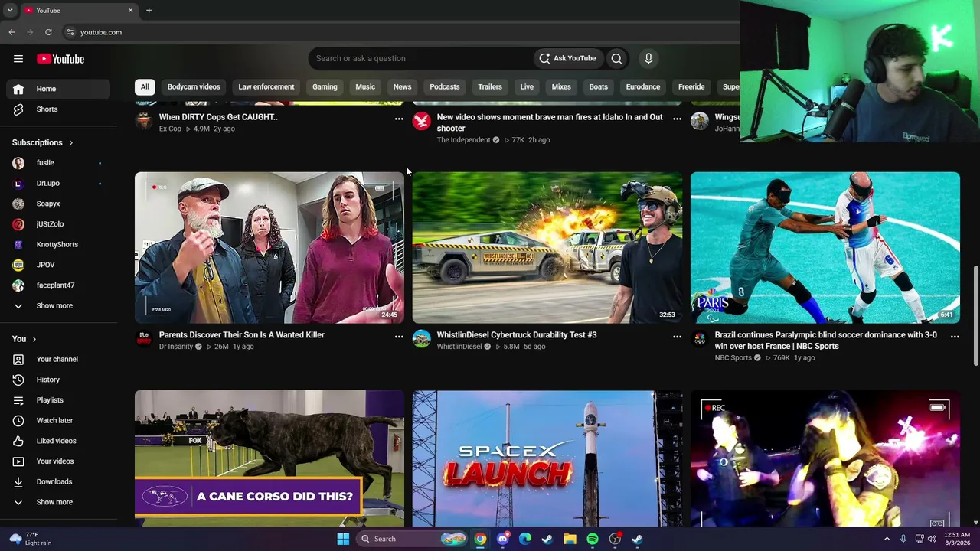Go back using the browser back arrow
The height and width of the screenshot is (551, 980).
pyautogui.click(x=11, y=32)
